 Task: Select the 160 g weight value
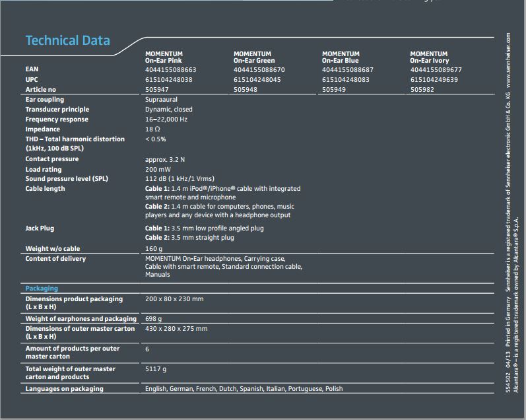pos(154,249)
